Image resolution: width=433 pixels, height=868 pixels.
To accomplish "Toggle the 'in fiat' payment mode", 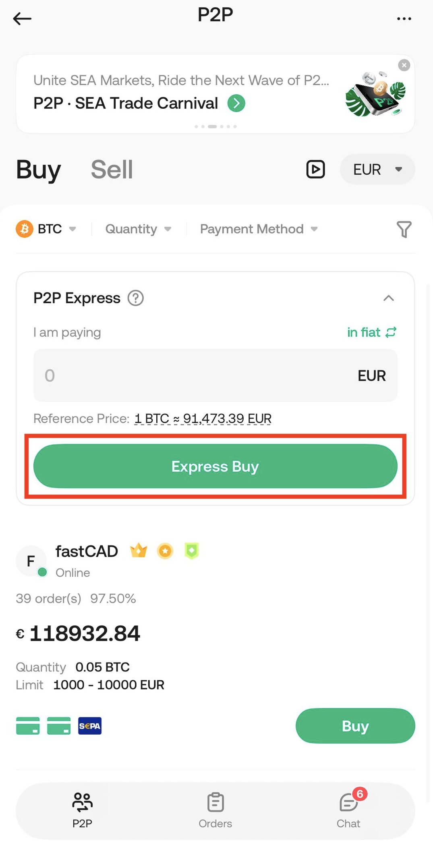I will (371, 332).
